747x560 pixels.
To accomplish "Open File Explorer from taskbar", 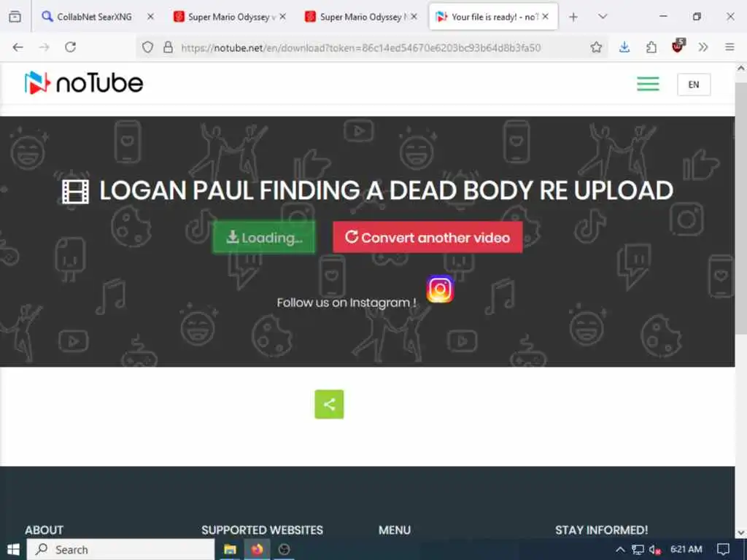I will tap(230, 550).
